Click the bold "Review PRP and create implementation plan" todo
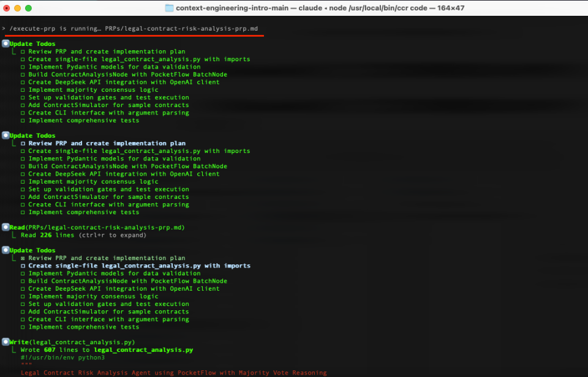The width and height of the screenshot is (588, 377). 107,144
